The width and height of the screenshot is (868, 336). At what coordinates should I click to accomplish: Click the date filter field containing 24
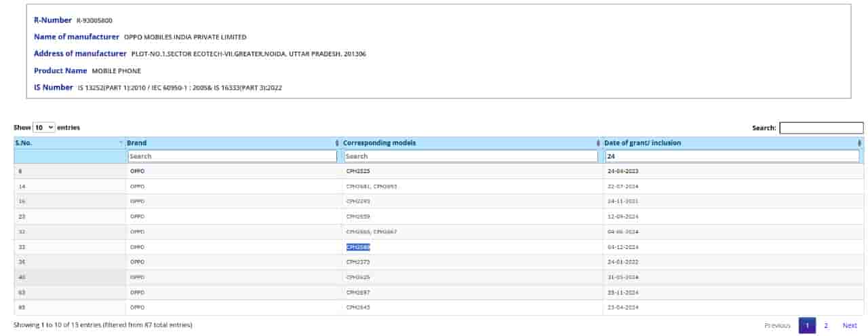coord(732,156)
